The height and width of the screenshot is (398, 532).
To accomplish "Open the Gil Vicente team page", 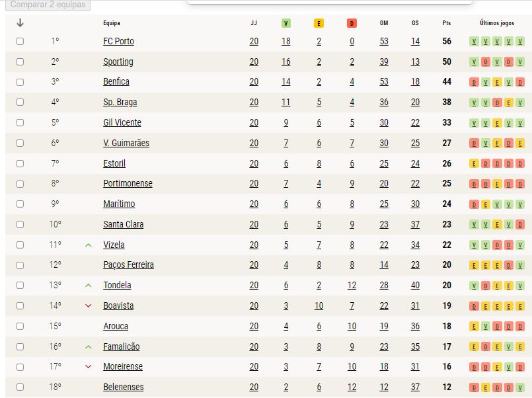I will click(x=122, y=122).
